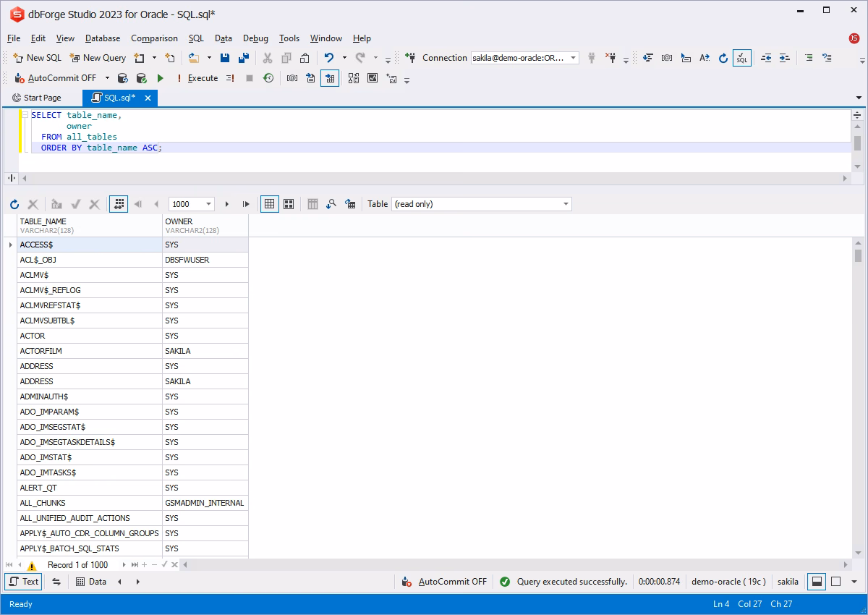This screenshot has height=615, width=868.
Task: Undo the last edit
Action: tap(329, 58)
